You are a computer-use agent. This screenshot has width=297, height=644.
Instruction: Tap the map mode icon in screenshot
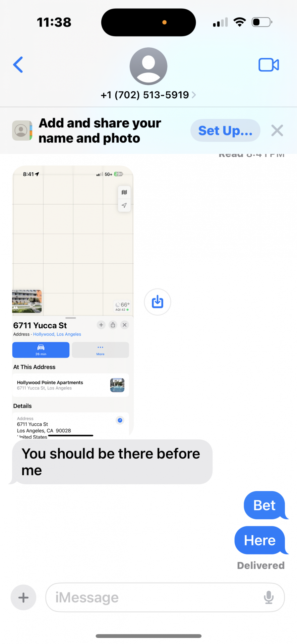tap(124, 193)
